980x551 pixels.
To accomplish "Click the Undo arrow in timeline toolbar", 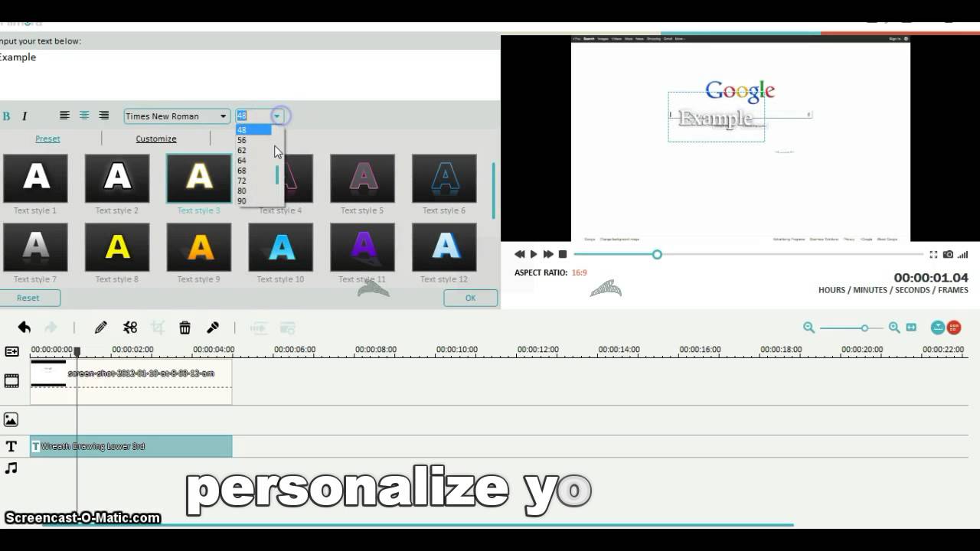I will click(x=24, y=328).
